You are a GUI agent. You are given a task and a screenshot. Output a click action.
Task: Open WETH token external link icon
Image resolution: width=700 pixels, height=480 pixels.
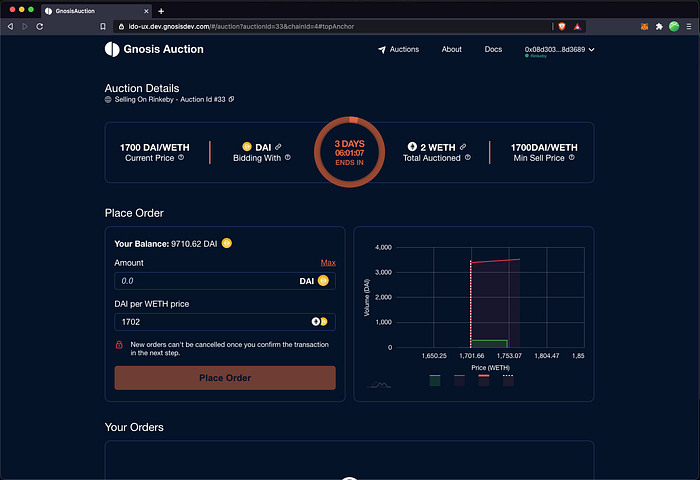pos(463,146)
